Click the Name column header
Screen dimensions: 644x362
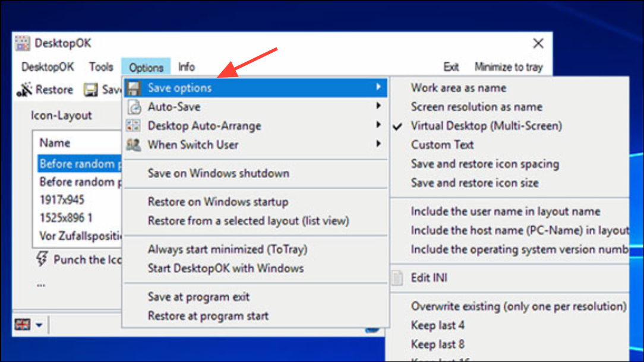[55, 143]
